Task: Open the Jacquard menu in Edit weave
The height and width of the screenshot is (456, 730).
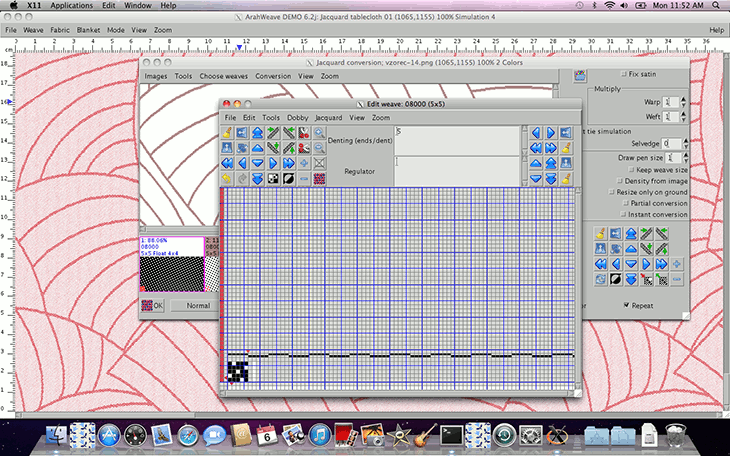Action: tap(328, 118)
